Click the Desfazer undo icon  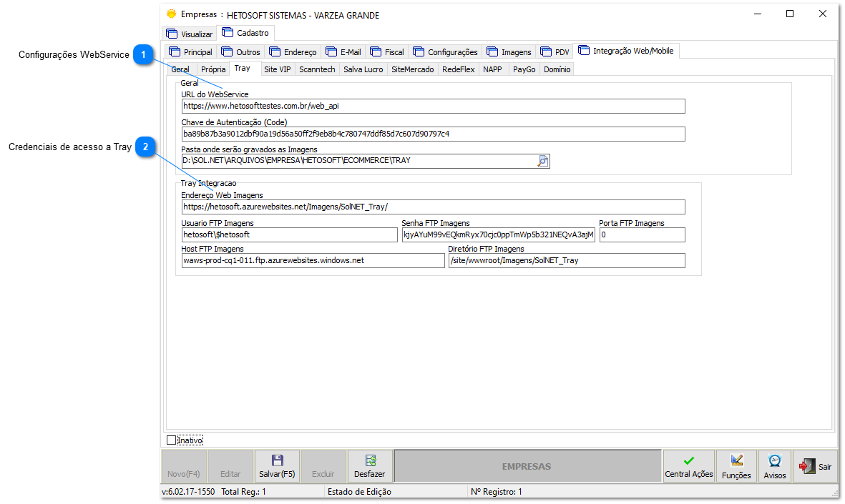click(x=370, y=460)
